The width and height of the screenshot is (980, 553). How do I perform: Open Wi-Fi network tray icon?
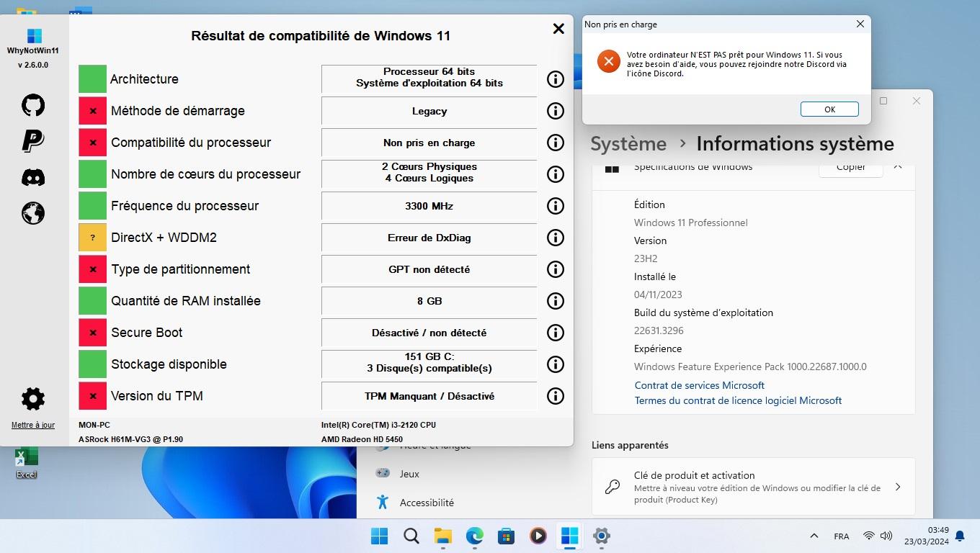869,536
